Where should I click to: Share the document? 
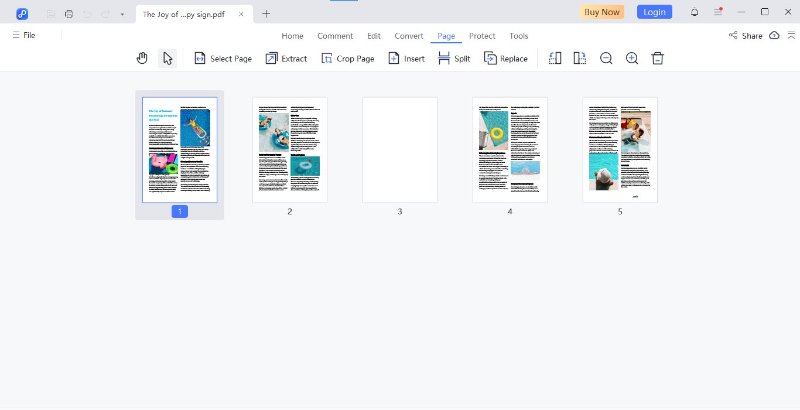pyautogui.click(x=745, y=35)
